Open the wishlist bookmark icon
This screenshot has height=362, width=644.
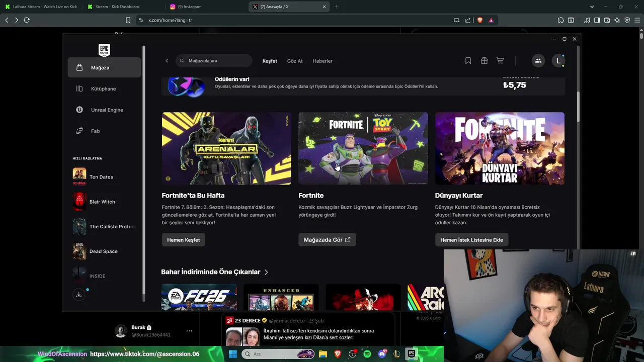468,61
